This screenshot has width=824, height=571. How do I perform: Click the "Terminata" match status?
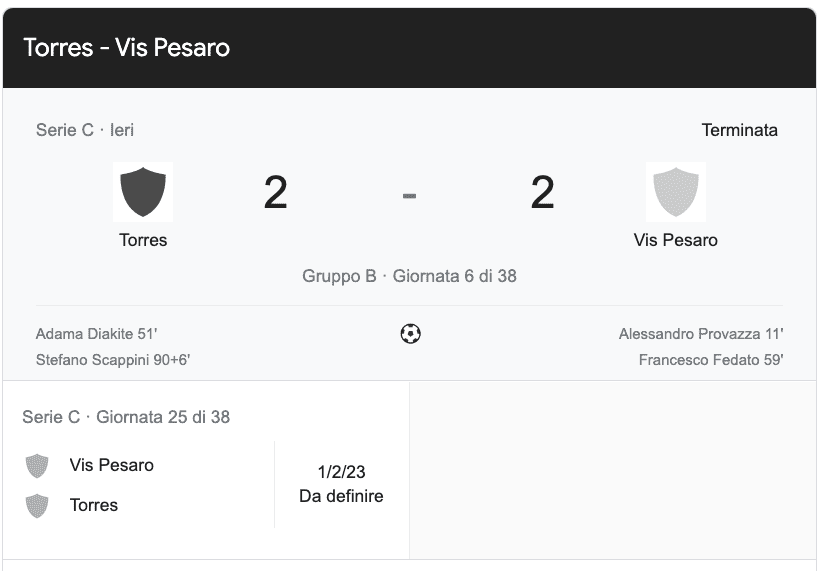(x=739, y=130)
